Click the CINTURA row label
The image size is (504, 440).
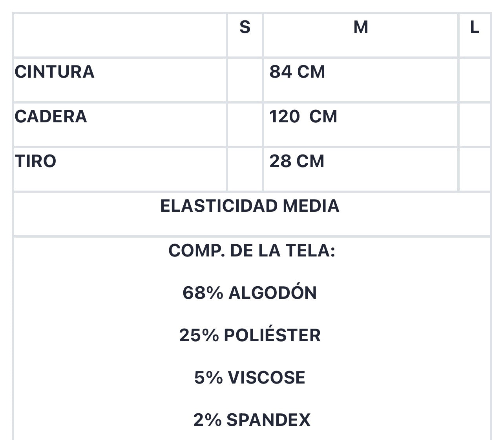pos(55,72)
